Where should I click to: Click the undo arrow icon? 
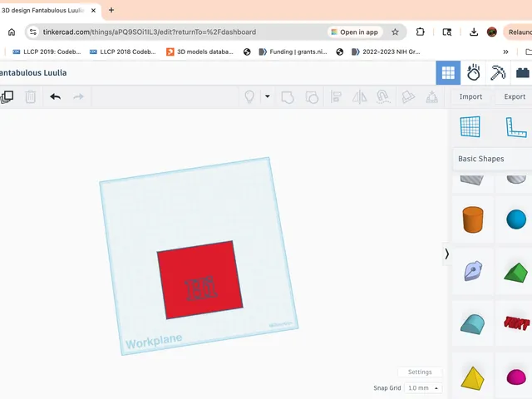[x=56, y=97]
